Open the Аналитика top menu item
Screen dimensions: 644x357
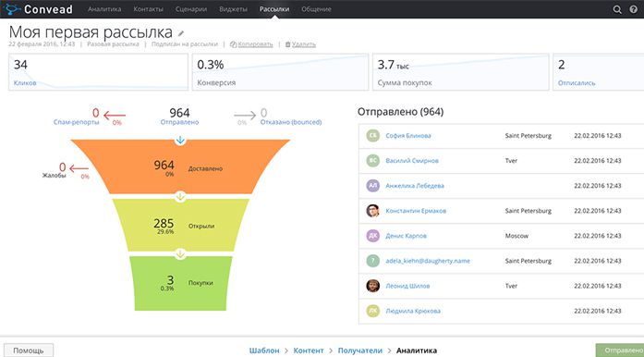pos(104,9)
